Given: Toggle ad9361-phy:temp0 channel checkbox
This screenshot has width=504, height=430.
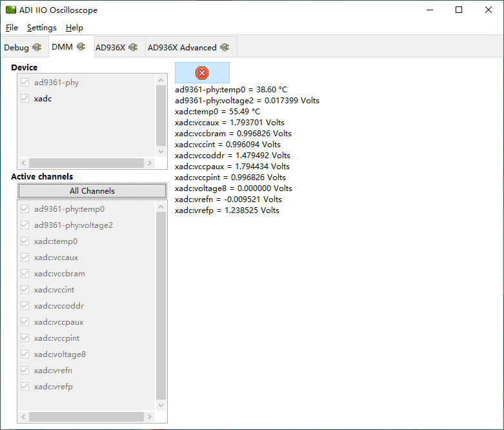Looking at the screenshot, I should click(25, 209).
